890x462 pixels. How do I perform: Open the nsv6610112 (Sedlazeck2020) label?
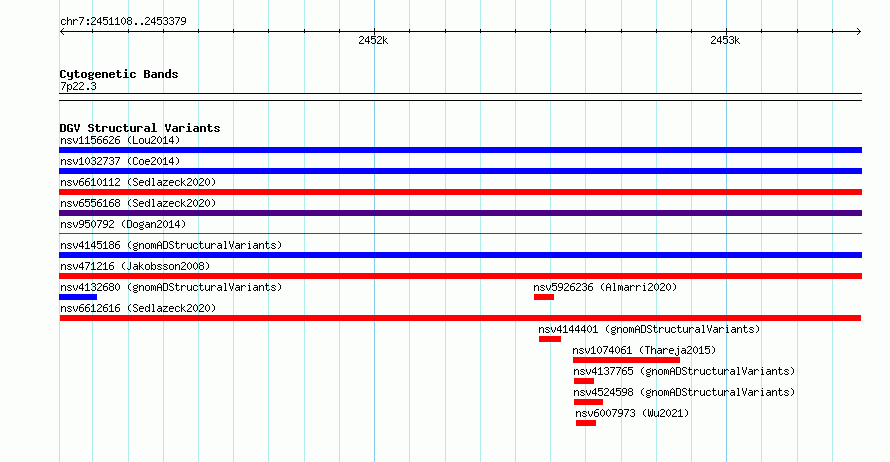point(138,182)
